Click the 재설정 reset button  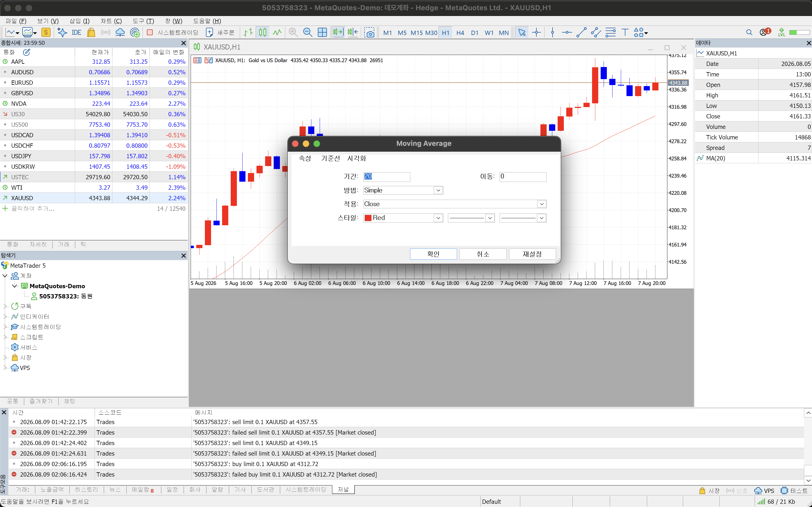(x=532, y=254)
